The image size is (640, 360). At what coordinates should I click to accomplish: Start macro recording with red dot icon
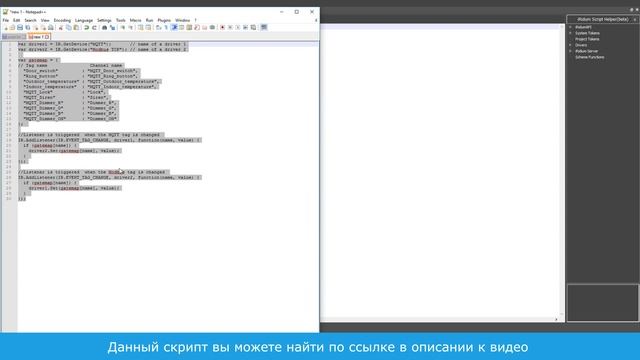coord(222,27)
